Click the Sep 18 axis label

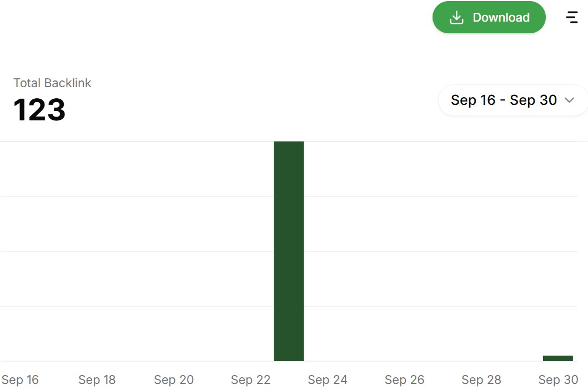[97, 380]
